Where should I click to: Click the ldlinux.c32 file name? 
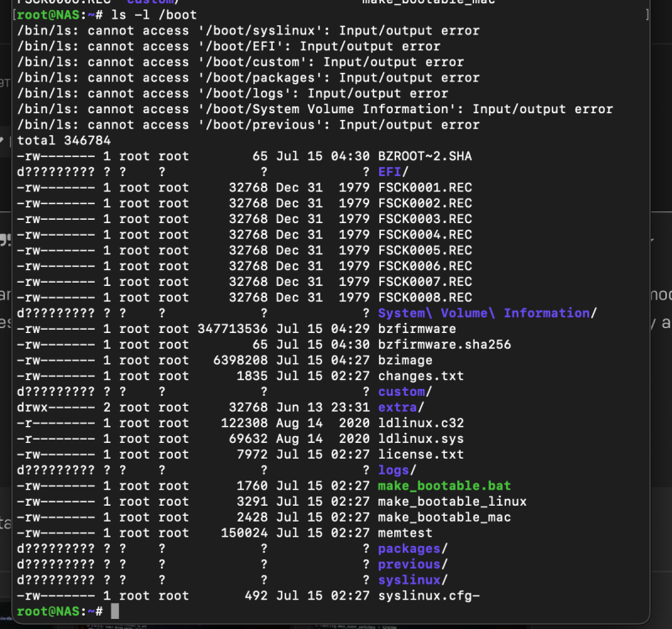point(421,424)
